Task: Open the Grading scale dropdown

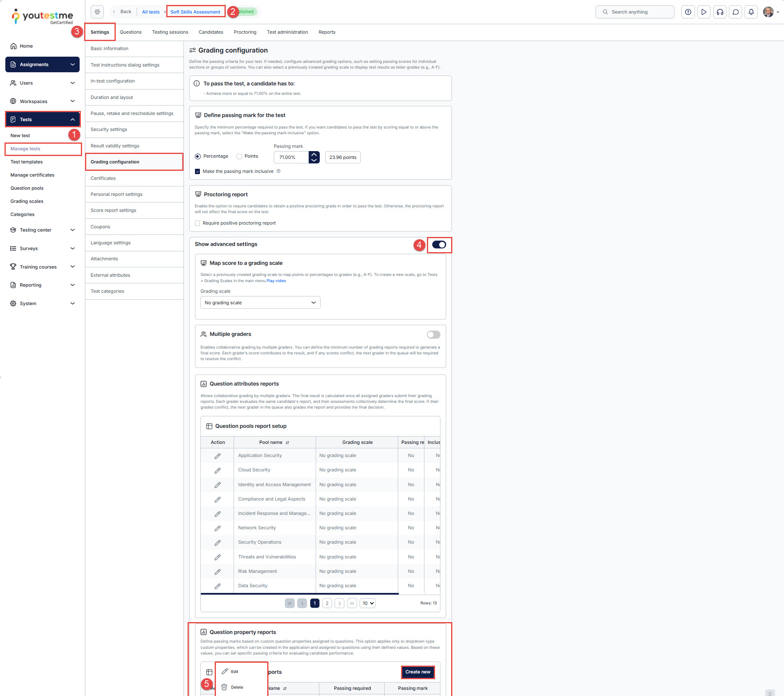Action: point(260,303)
